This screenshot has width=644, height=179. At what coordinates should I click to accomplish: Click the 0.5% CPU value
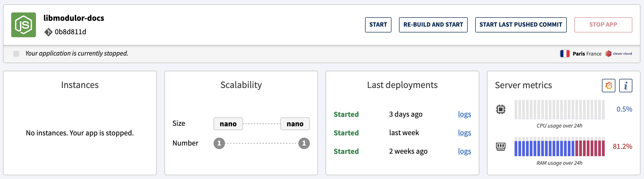[x=624, y=109]
